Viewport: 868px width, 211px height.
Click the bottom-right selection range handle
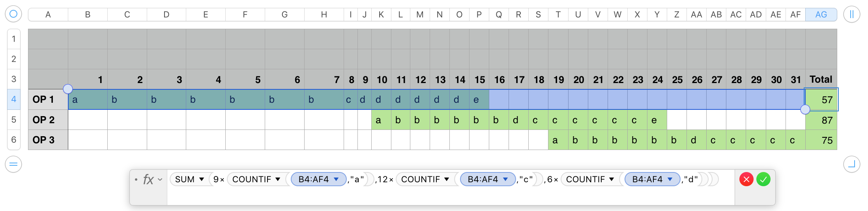805,109
